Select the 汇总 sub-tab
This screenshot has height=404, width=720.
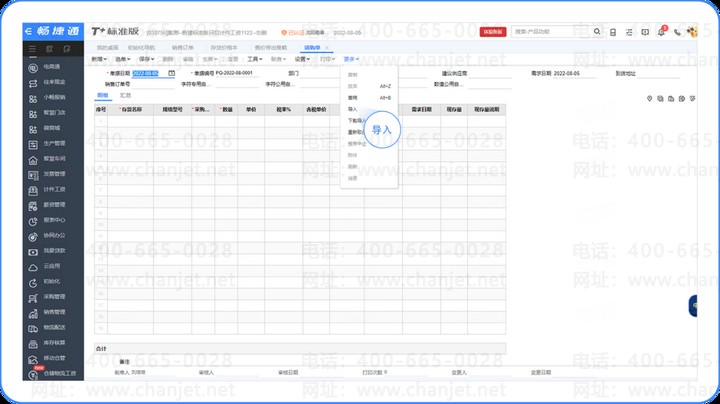[x=125, y=95]
